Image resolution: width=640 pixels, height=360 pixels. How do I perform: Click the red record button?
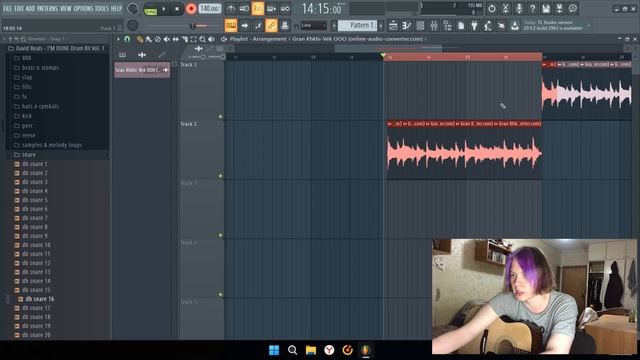pos(191,9)
